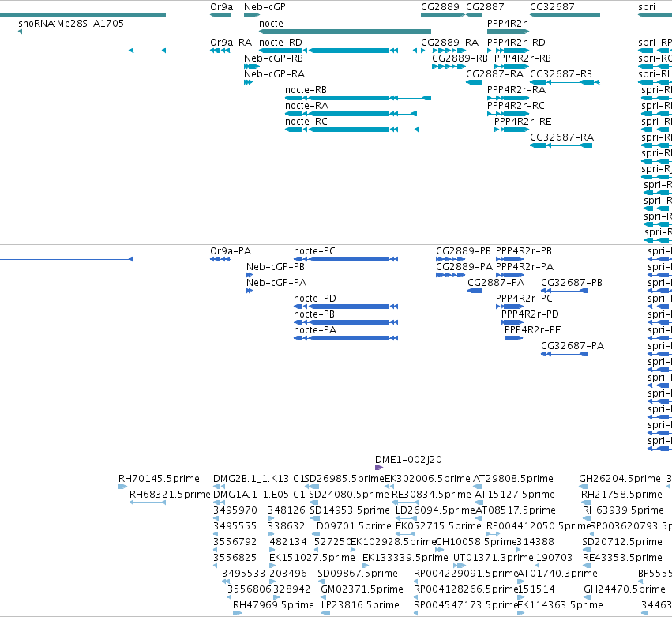Click the CG32687-RA transcript label
The width and height of the screenshot is (672, 617).
[x=562, y=137]
